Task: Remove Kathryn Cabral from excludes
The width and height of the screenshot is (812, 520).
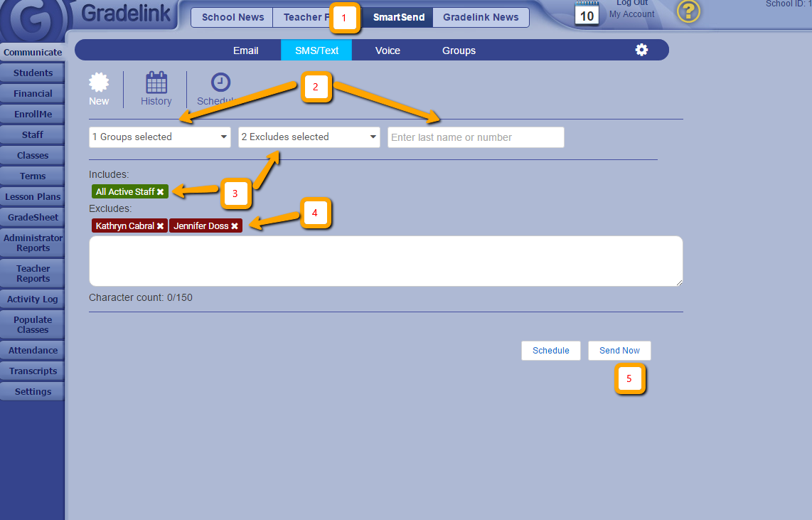Action: 161,225
